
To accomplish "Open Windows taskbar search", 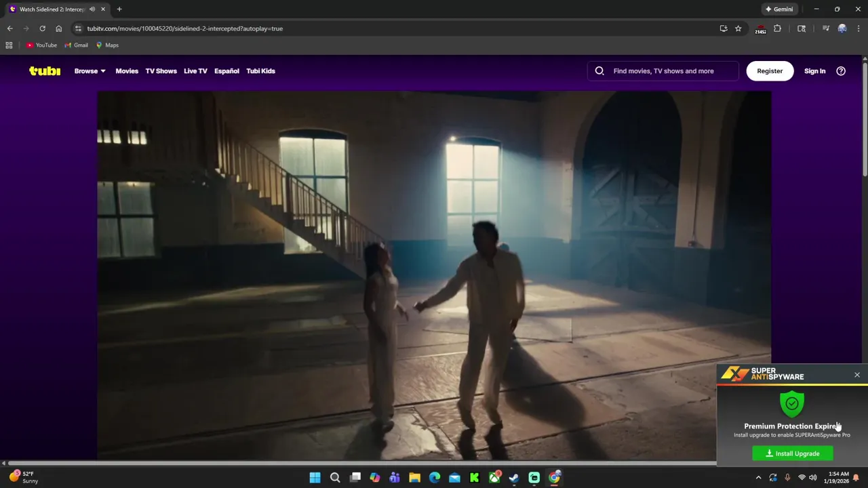I will pos(335,478).
